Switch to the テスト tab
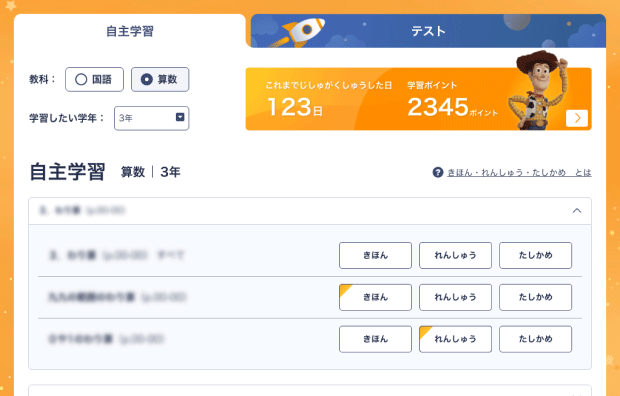 click(428, 31)
